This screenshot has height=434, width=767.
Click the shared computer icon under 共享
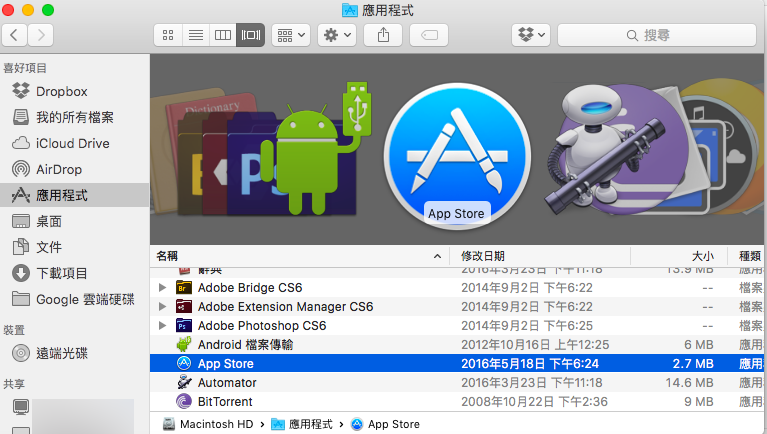click(21, 407)
